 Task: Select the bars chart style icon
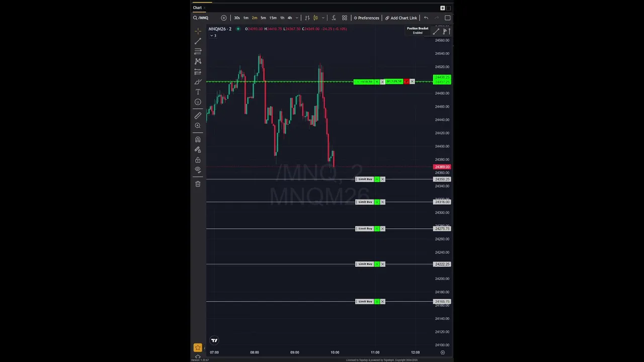pos(307,18)
